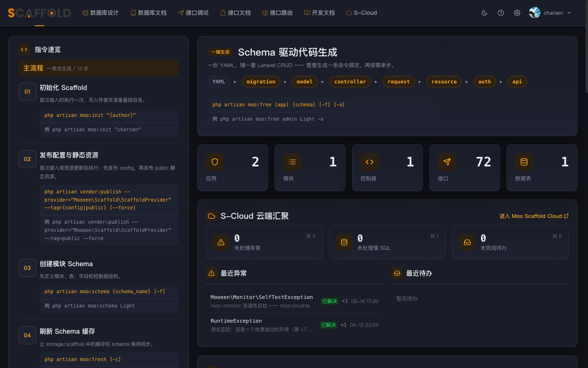Click the vendor:publish command template
The width and height of the screenshot is (588, 368).
(x=109, y=200)
